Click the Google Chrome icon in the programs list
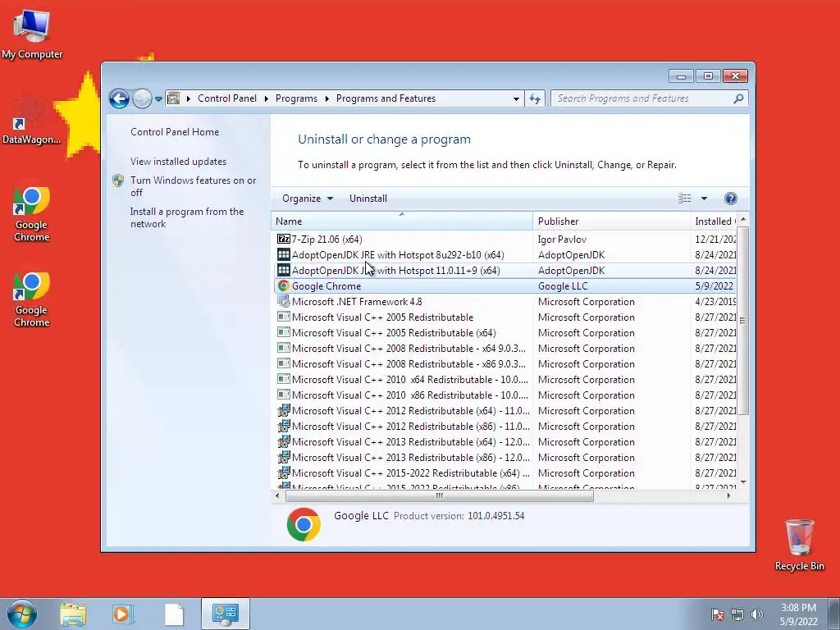This screenshot has height=630, width=840. (x=283, y=285)
